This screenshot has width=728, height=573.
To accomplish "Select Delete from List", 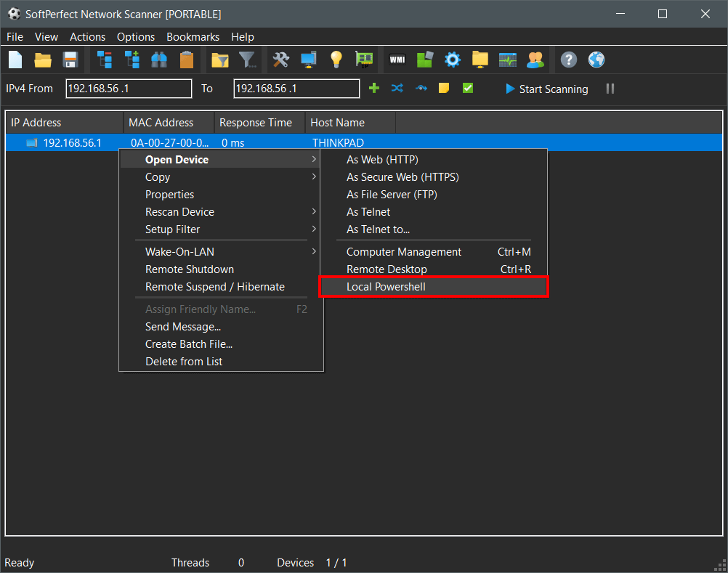I will 221,362.
